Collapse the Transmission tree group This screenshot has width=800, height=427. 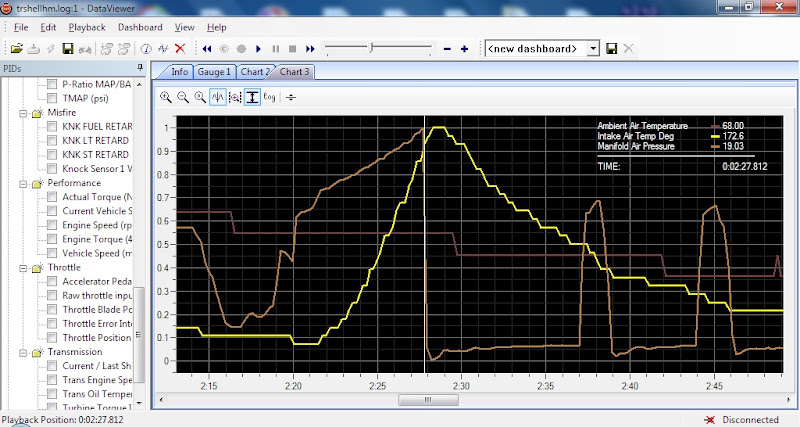[x=23, y=352]
